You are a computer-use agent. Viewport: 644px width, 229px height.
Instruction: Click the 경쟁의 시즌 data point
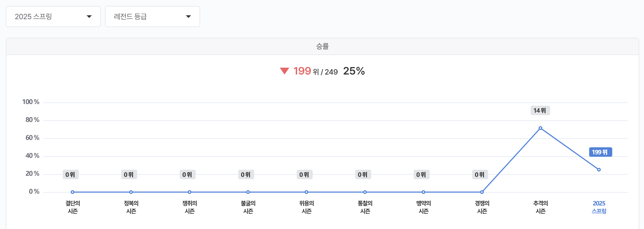482,192
